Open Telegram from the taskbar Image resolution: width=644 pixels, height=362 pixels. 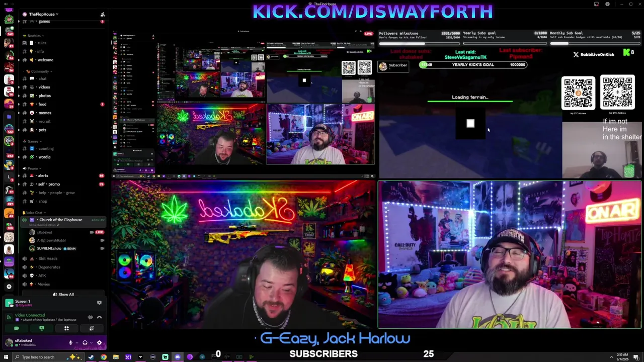click(x=202, y=357)
